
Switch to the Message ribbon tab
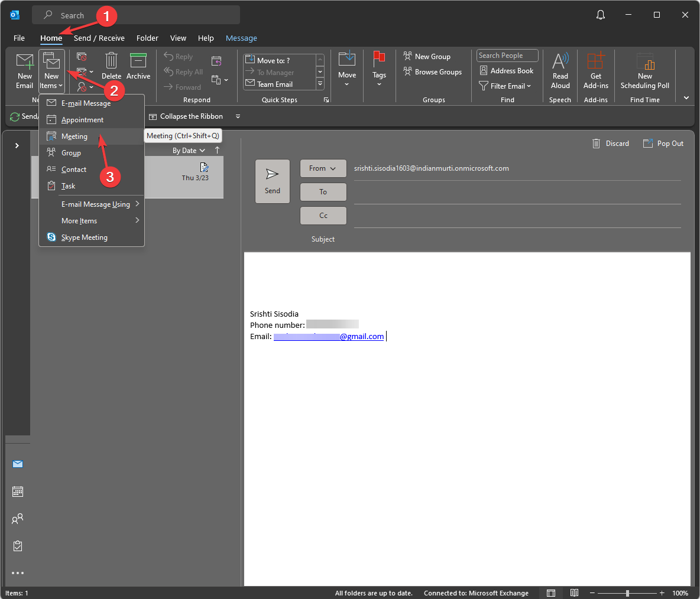click(241, 38)
